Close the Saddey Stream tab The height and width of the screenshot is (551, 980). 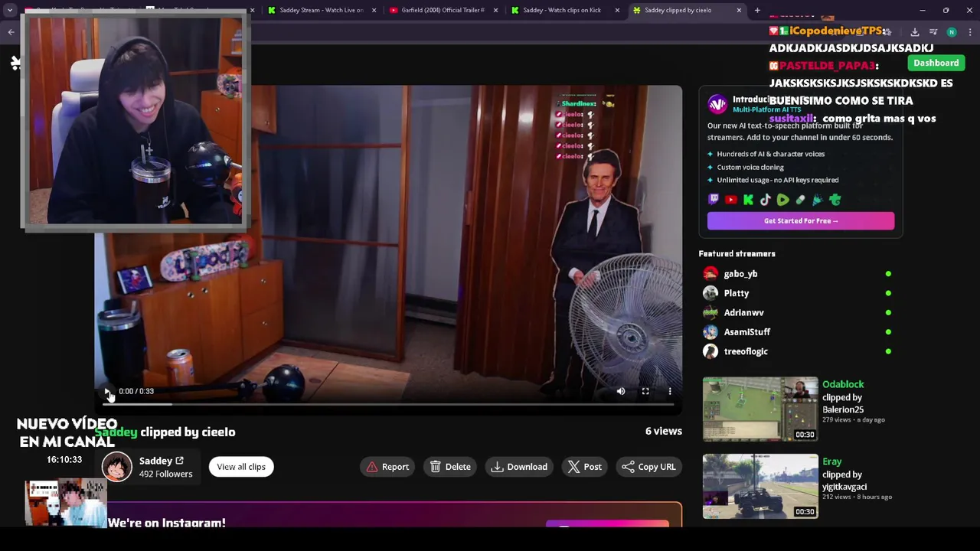point(374,10)
